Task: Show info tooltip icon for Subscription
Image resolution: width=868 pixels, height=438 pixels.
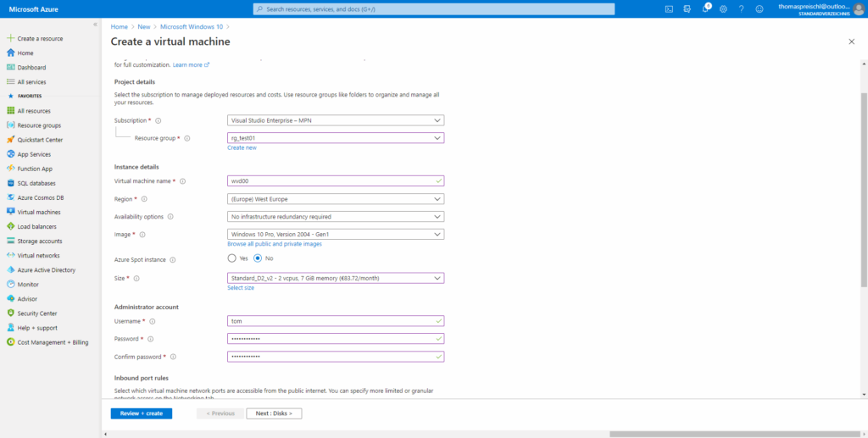Action: (x=158, y=120)
